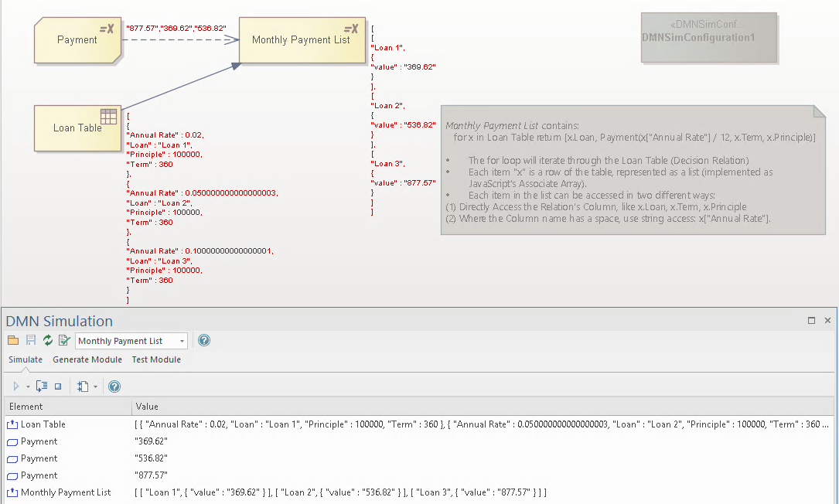
Task: Select the Loan Table row in results
Action: pyautogui.click(x=43, y=424)
